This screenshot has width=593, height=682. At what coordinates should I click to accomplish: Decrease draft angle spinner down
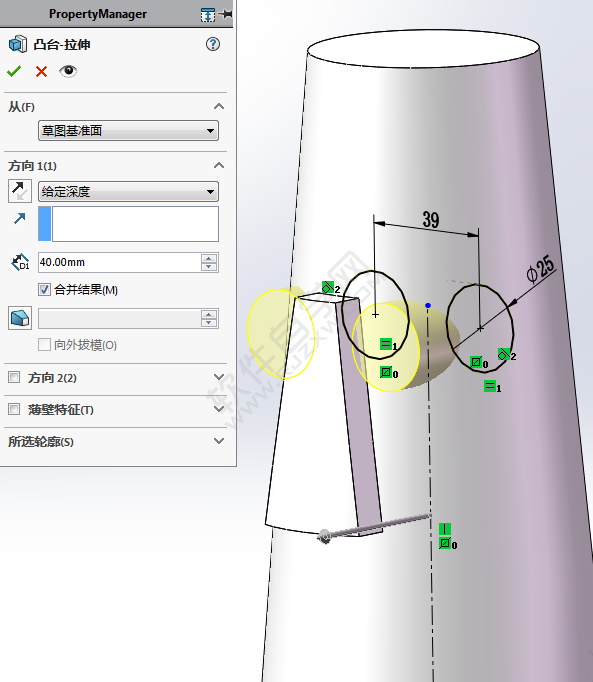(x=209, y=323)
